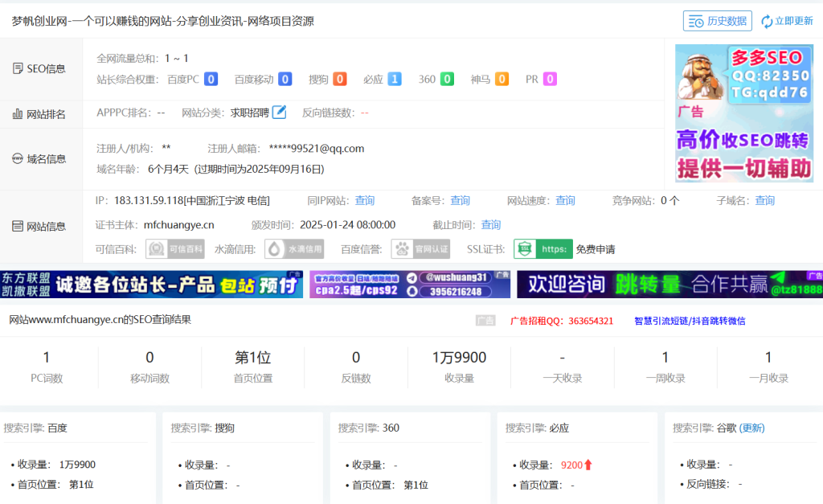Click the IP address 183.131.59.118
Image resolution: width=823 pixels, height=504 pixels.
click(149, 200)
